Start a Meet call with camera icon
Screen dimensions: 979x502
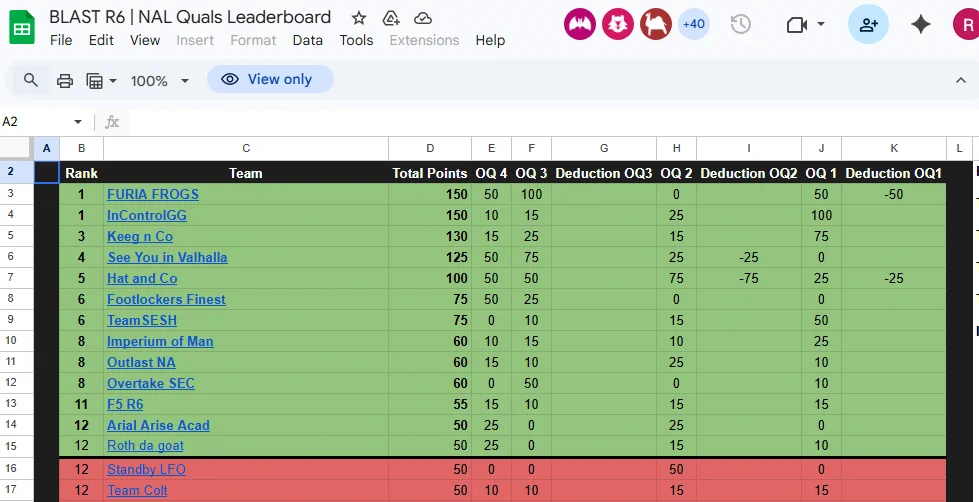click(x=796, y=24)
